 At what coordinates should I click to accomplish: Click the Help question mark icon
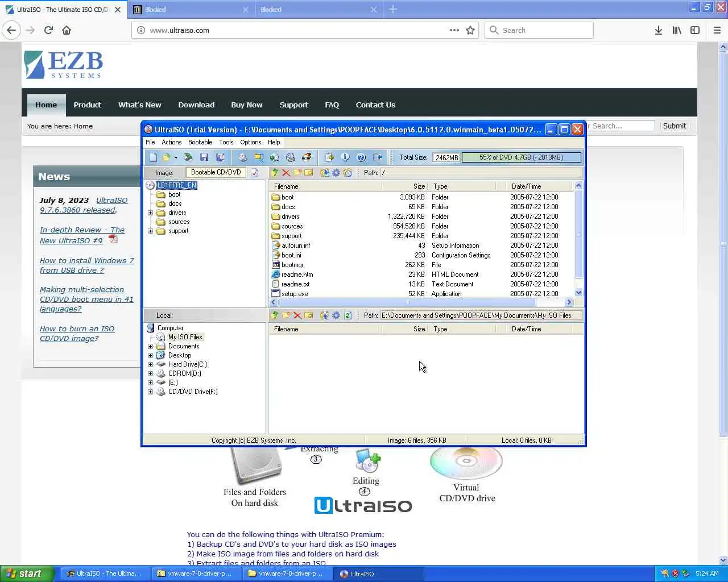pyautogui.click(x=361, y=157)
